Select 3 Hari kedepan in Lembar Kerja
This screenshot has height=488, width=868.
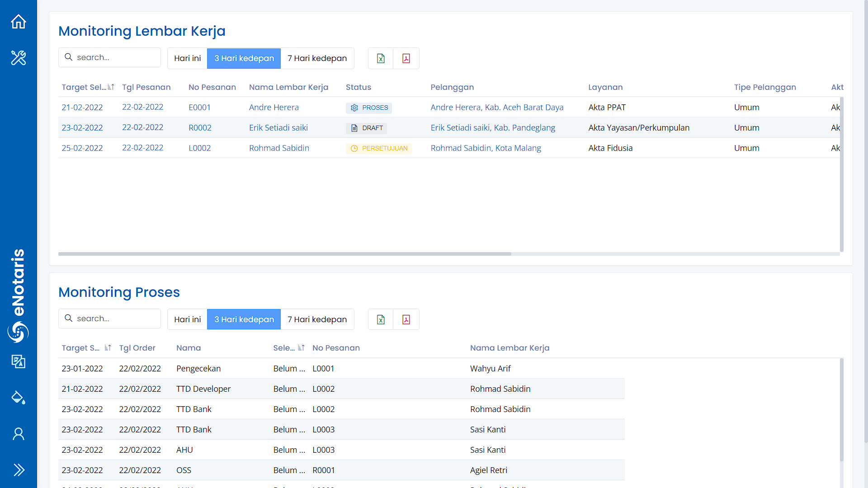[244, 58]
